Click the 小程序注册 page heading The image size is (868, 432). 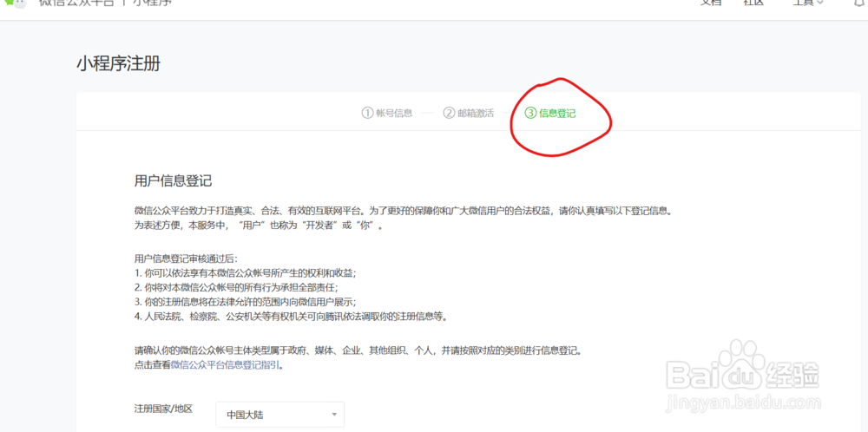pyautogui.click(x=118, y=64)
